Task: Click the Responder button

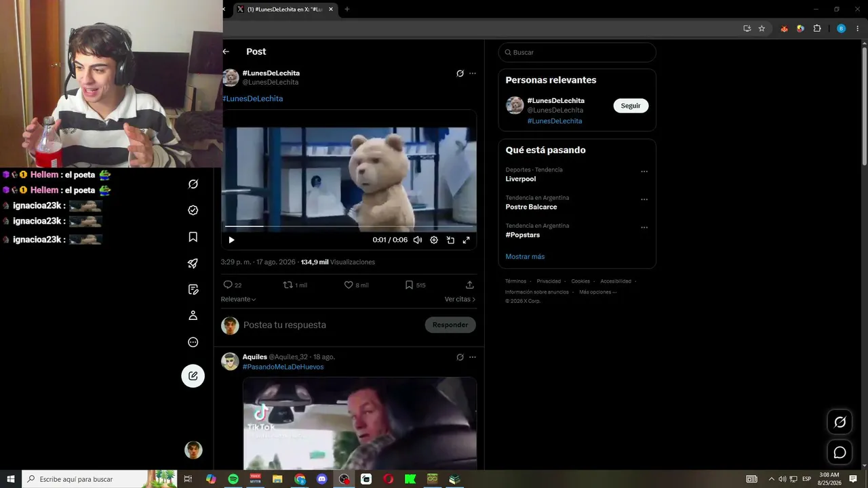Action: 450,325
